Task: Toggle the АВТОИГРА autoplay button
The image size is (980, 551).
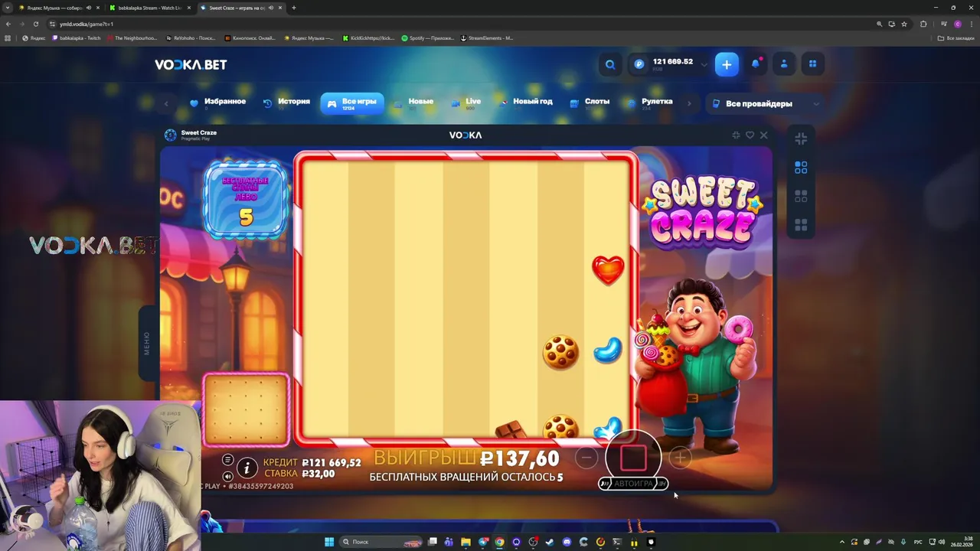Action: click(633, 484)
